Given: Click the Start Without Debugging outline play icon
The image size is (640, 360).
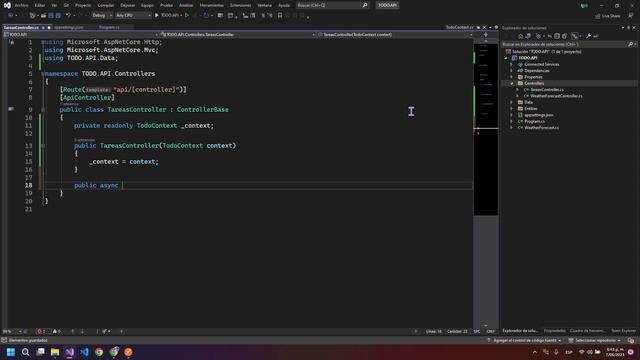Looking at the screenshot, I should pos(187,16).
